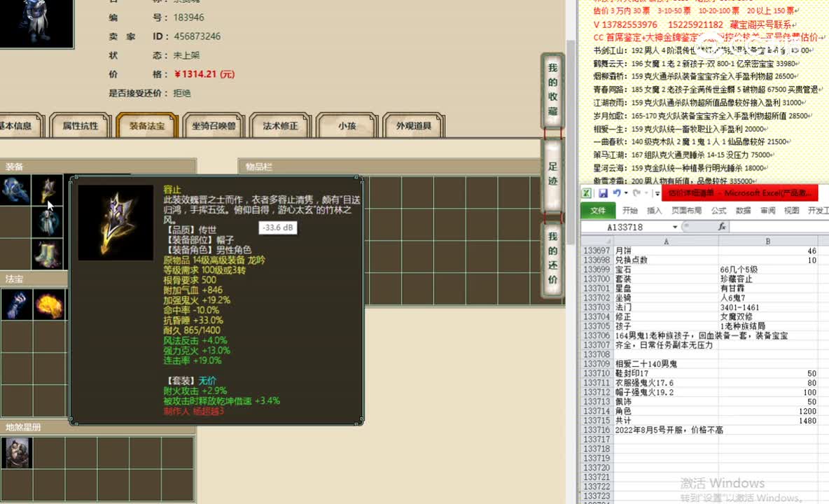The image size is (829, 504).
Task: Undo the last Excel action
Action: tap(616, 193)
